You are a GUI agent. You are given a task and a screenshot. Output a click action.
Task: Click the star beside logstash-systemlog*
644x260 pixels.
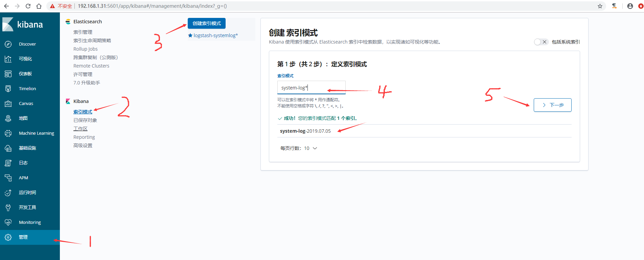(x=190, y=35)
